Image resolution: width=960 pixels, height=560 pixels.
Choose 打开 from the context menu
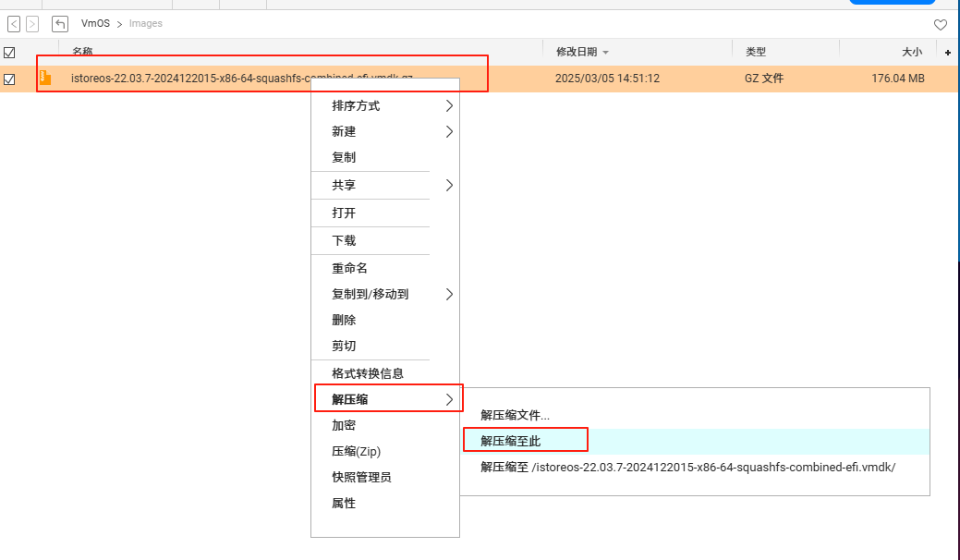point(385,213)
